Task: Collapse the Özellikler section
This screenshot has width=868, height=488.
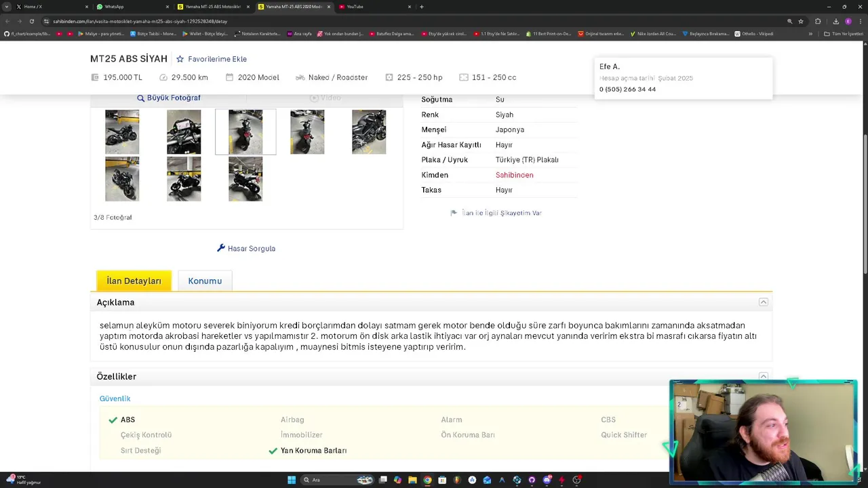Action: click(763, 376)
